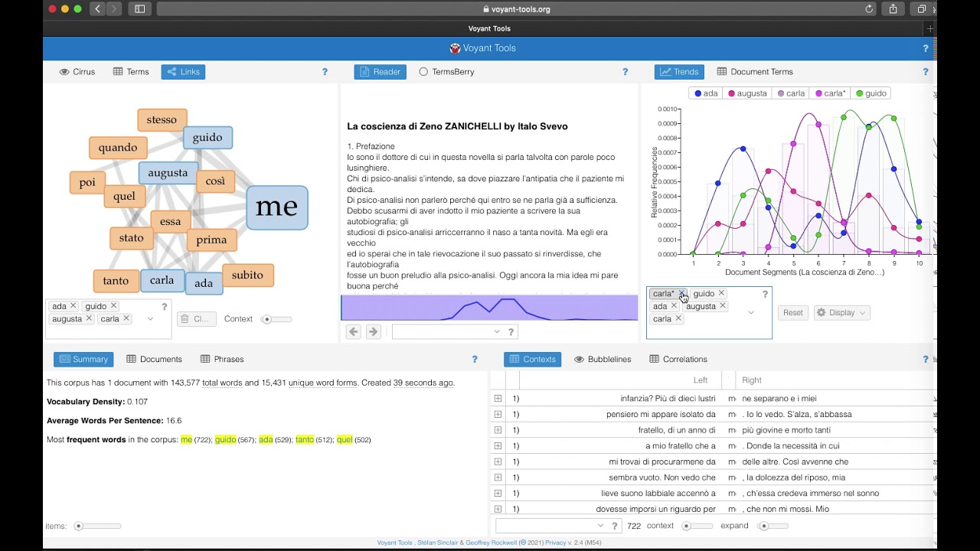980x551 pixels.
Task: Click highlighted word 'tanto' in summary
Action: 305,440
